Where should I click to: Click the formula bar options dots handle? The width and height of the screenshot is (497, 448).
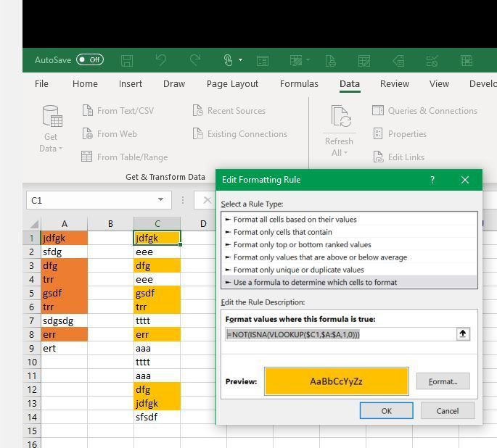coord(183,200)
